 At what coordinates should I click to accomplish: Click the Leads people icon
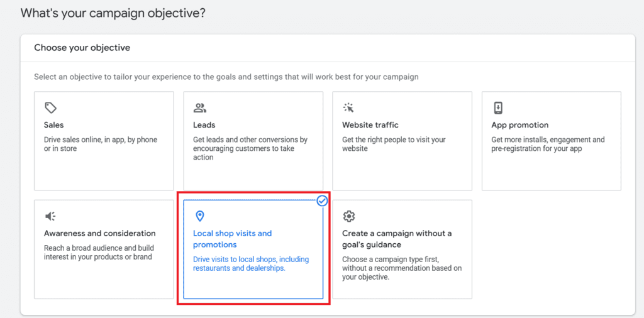(200, 108)
